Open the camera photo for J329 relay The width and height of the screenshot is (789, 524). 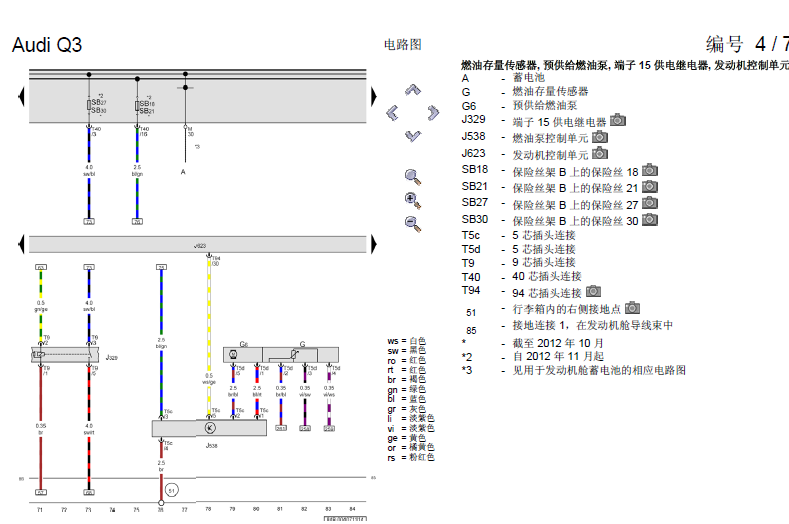pos(618,120)
